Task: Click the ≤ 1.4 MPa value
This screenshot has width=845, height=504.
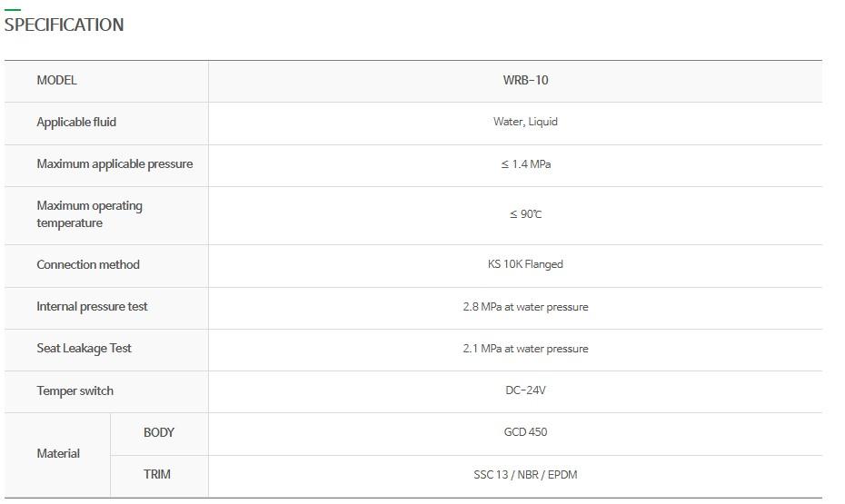Action: (x=525, y=164)
